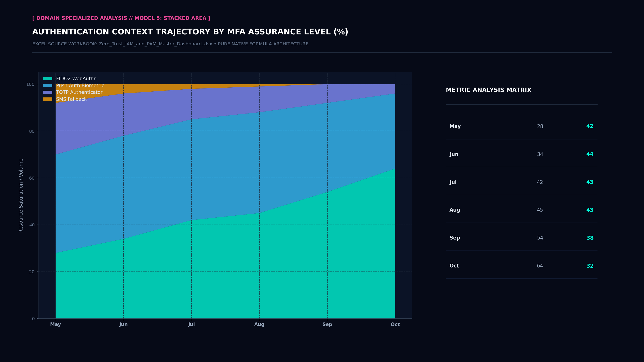Click the 20 y-axis tick value
This screenshot has width=644, height=362.
(32, 272)
